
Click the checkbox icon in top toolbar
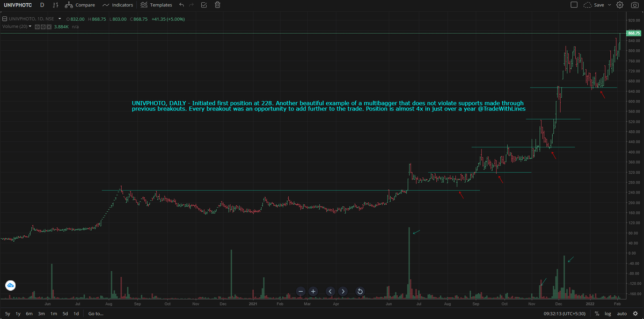point(204,5)
